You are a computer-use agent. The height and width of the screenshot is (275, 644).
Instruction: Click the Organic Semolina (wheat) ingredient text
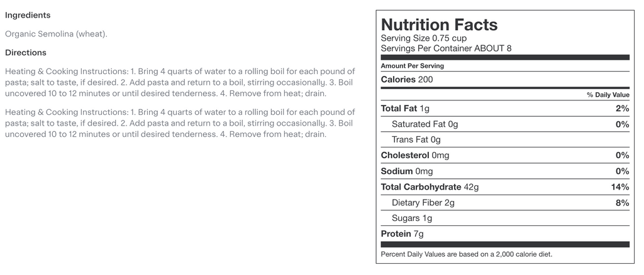56,34
